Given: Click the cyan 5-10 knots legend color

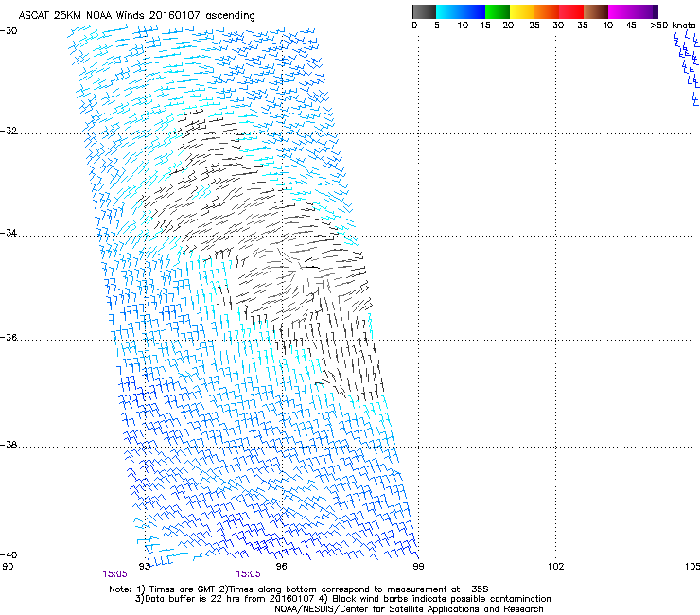Looking at the screenshot, I should 447,11.
